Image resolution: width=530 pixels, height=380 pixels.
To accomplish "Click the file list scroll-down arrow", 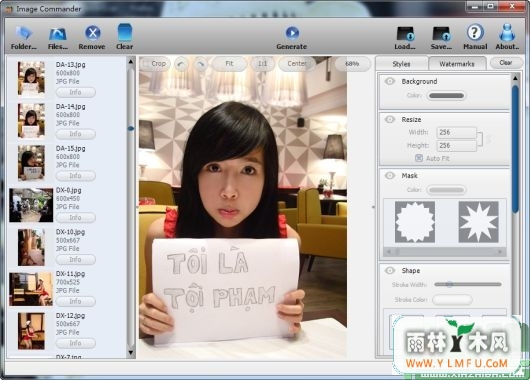I will tap(131, 353).
